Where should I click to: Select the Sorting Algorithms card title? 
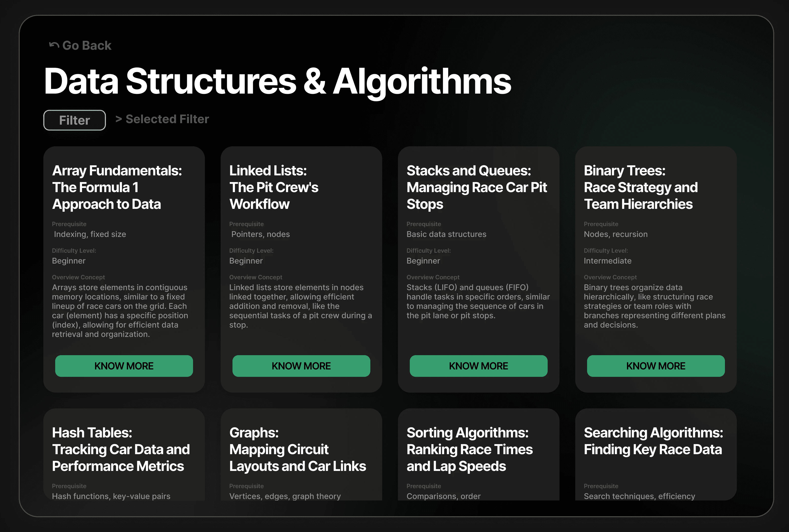(x=469, y=449)
